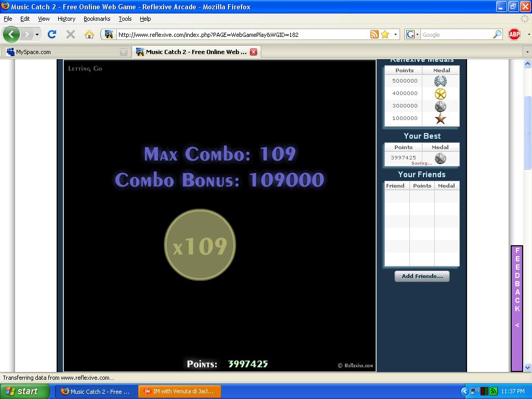Open the back/forward history dropdown arrow
This screenshot has height=399, width=532.
click(x=37, y=34)
